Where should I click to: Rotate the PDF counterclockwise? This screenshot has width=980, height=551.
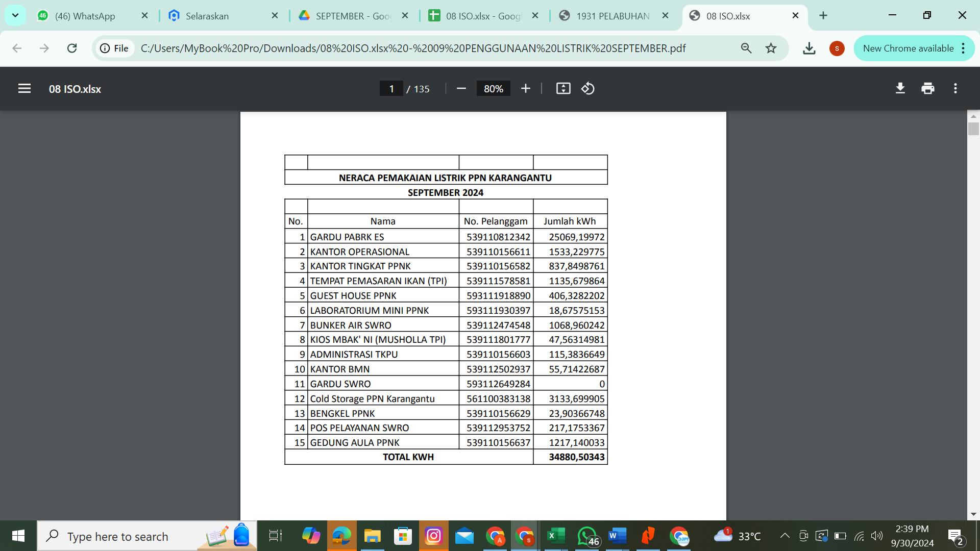point(588,89)
